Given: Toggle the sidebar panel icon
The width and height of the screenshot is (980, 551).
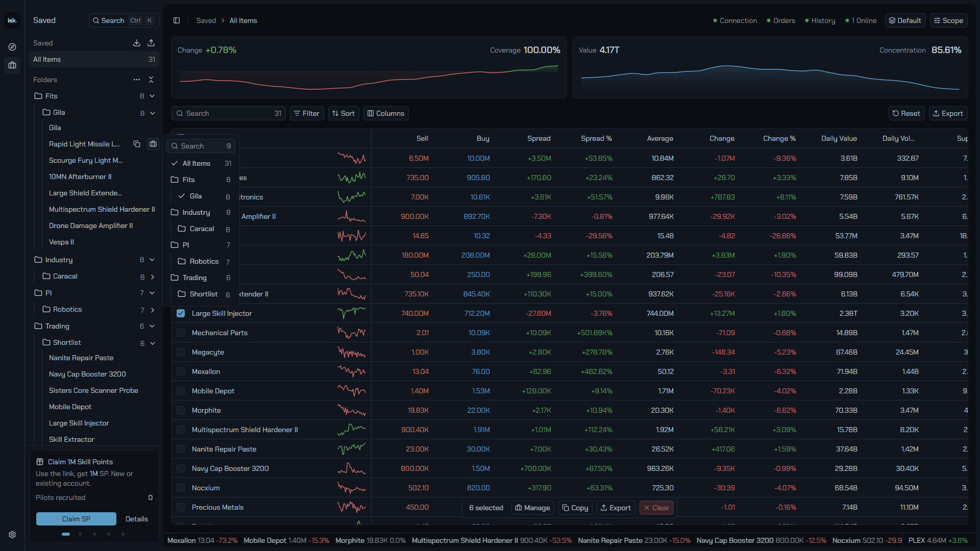Looking at the screenshot, I should [177, 20].
